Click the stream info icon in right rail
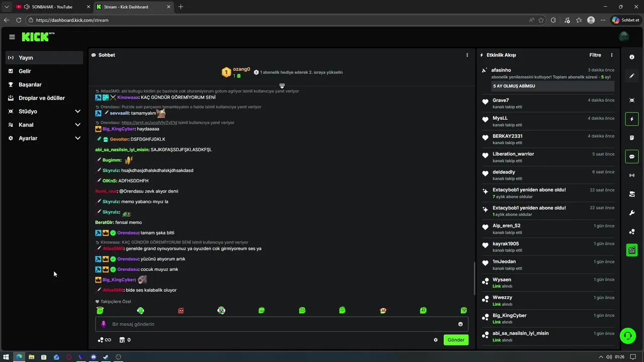Screen dimensions: 644x362 [x=632, y=57]
